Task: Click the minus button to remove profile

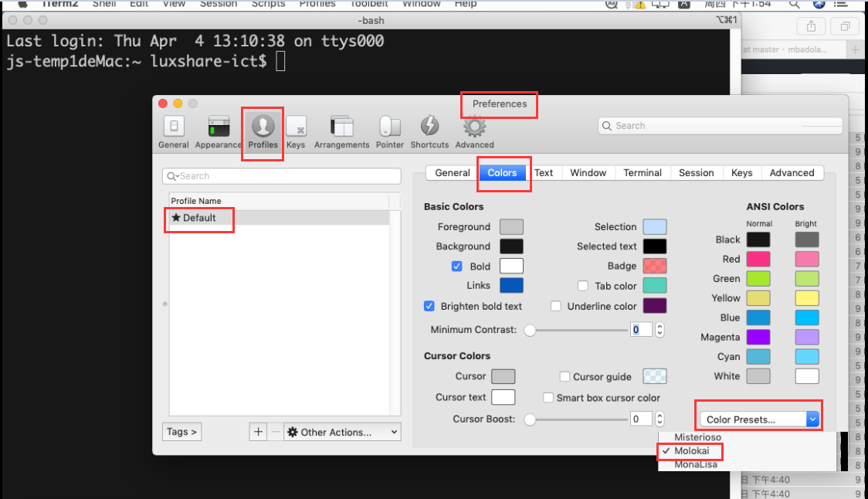Action: (x=275, y=432)
